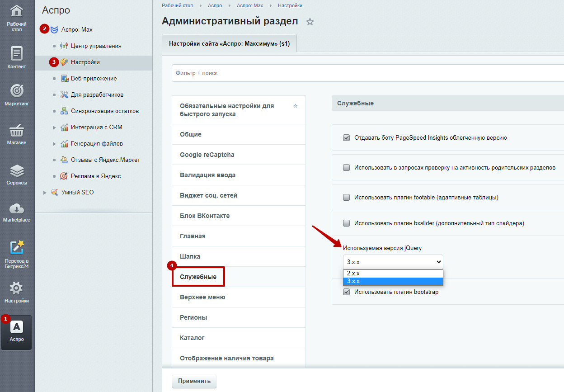564x392 pixels.
Task: Enable the footable plugin checkbox
Action: click(347, 197)
